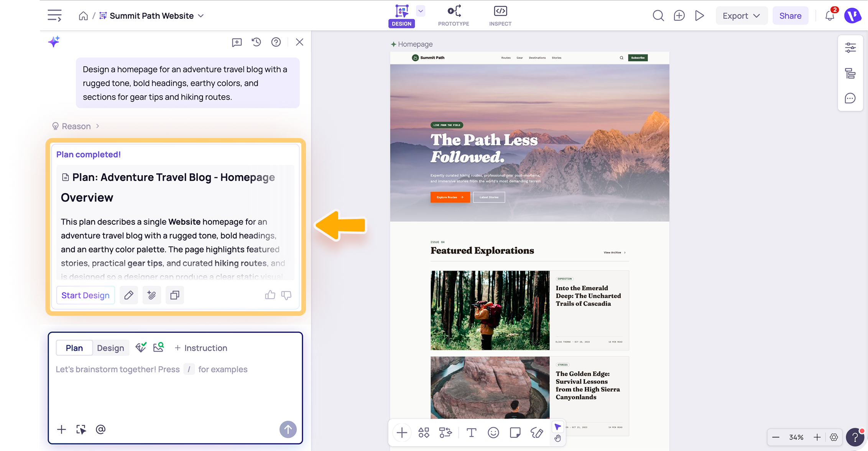This screenshot has width=868, height=451.
Task: Switch to the Design mode tab
Action: pos(401,16)
